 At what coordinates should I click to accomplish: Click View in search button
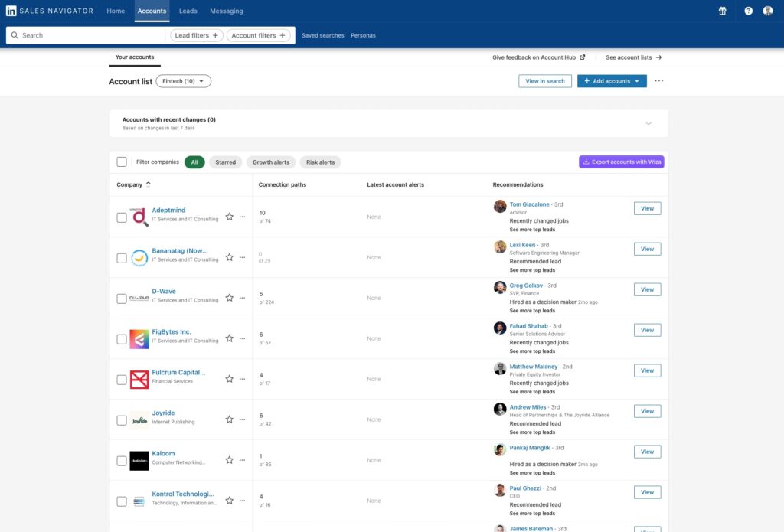point(545,81)
